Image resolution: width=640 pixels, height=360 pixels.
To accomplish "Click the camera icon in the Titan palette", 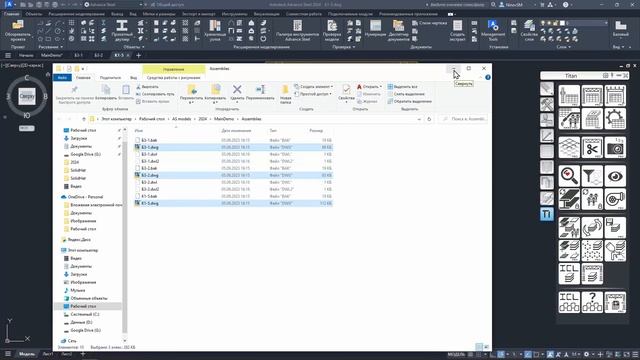I will (x=615, y=148).
